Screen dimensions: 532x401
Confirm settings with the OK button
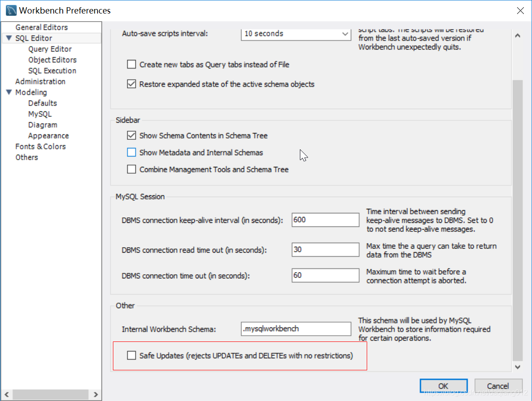pos(443,386)
